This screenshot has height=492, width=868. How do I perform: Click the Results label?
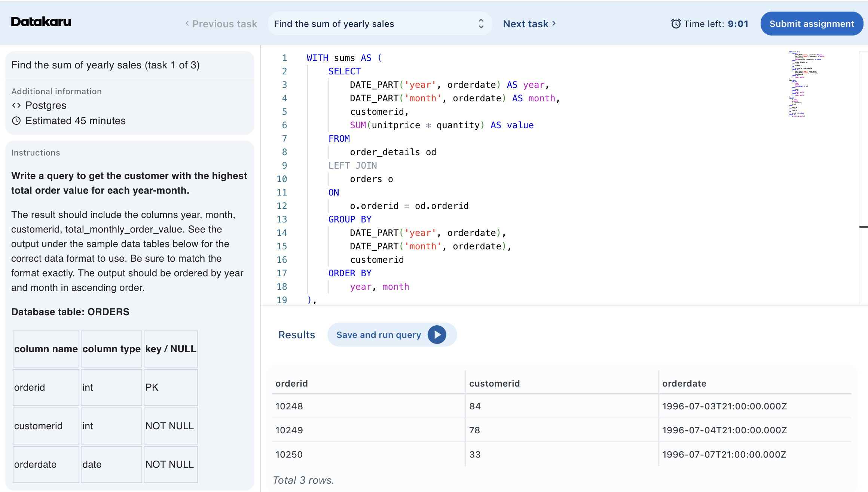tap(297, 335)
